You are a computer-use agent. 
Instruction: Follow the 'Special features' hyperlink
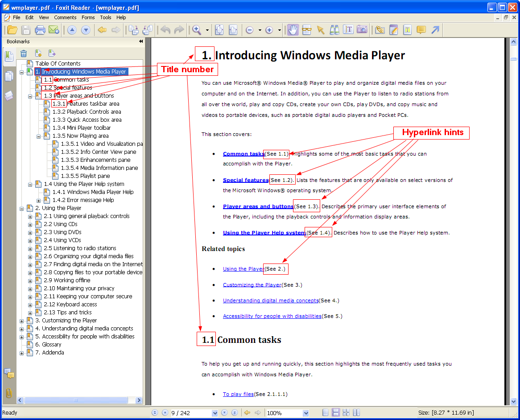[x=245, y=180]
